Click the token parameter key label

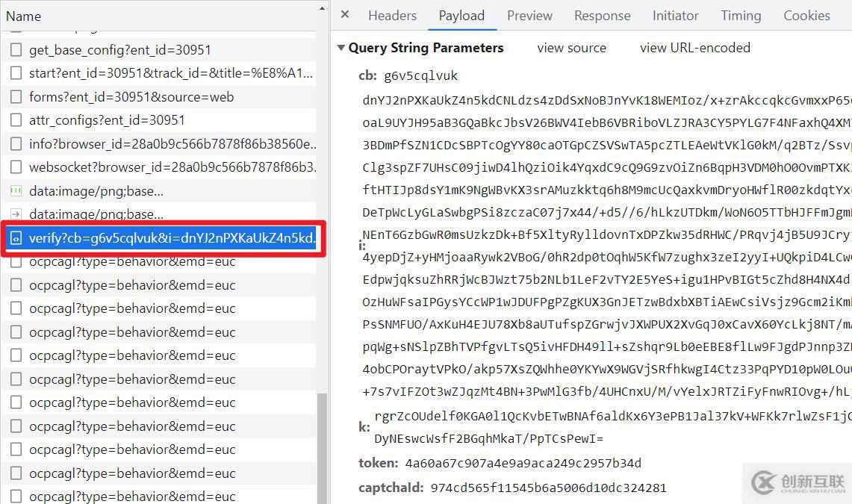pos(379,463)
